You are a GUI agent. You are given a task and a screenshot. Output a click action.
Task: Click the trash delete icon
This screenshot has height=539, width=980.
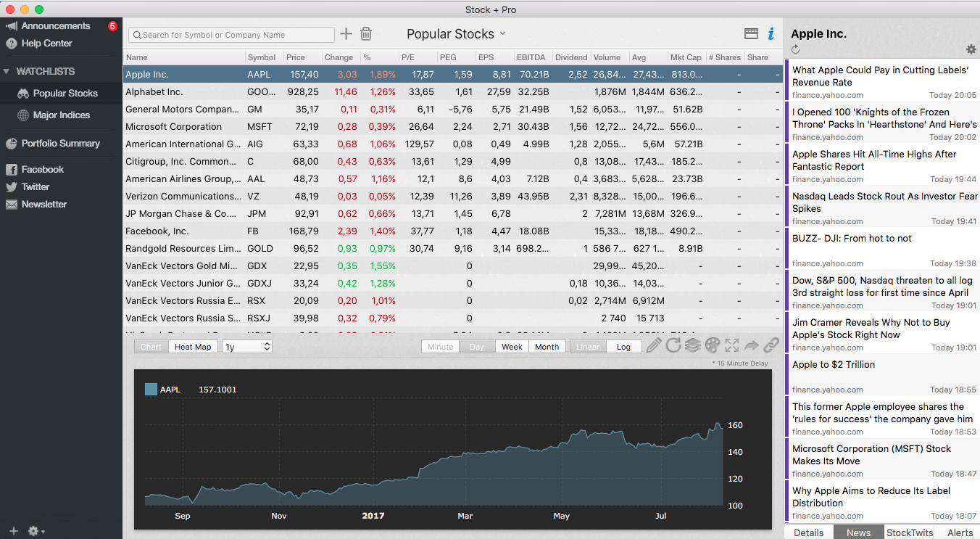tap(366, 34)
